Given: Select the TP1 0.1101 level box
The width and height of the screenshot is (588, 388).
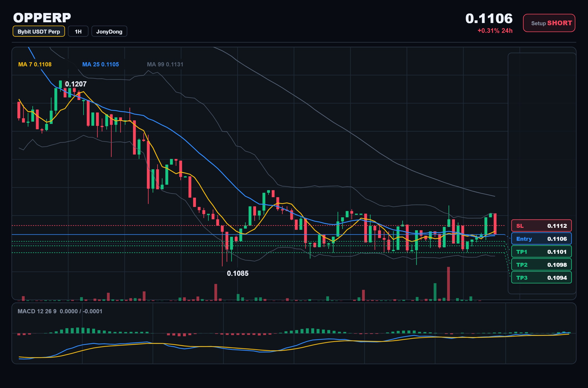Looking at the screenshot, I should [x=541, y=252].
